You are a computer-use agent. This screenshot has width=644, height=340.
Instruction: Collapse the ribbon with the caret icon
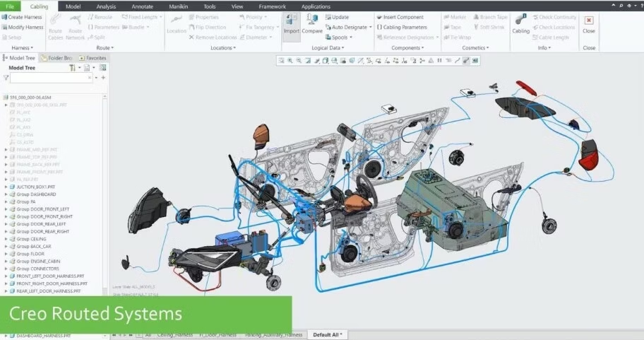coord(613,6)
